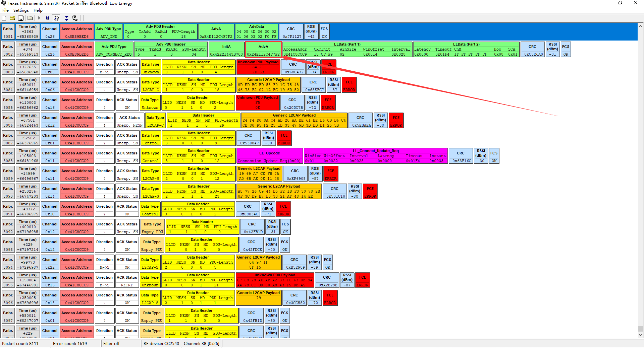Select Generic L2CAP Payload of packet 8086
Screen dimensions: 644x348
[294, 121]
